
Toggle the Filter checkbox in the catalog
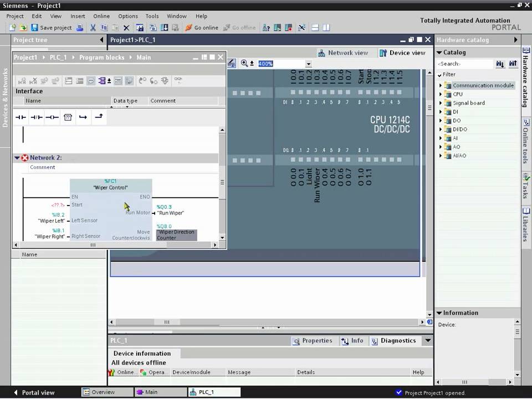tap(439, 75)
